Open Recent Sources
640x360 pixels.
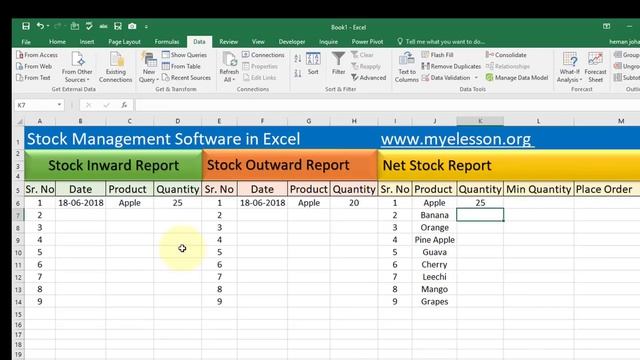click(x=186, y=78)
